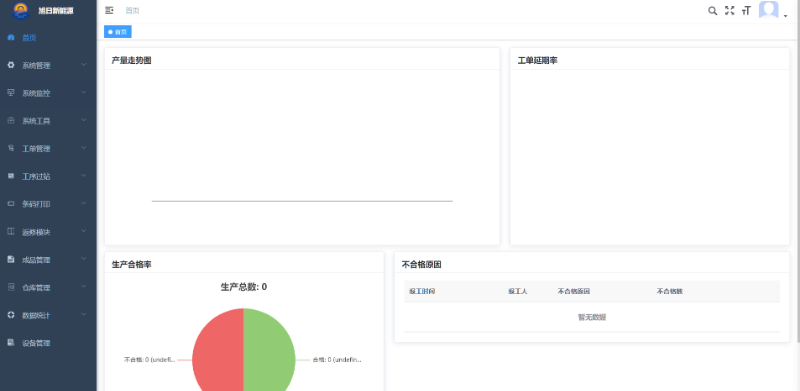Switch to the blue 首页 tab
This screenshot has height=391, width=800.
pos(118,32)
